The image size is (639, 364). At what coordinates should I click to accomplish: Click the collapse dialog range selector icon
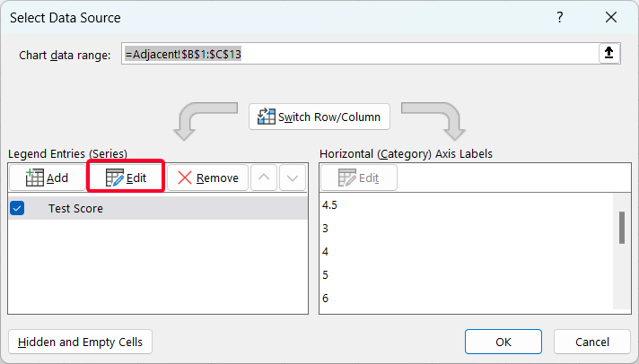point(609,54)
